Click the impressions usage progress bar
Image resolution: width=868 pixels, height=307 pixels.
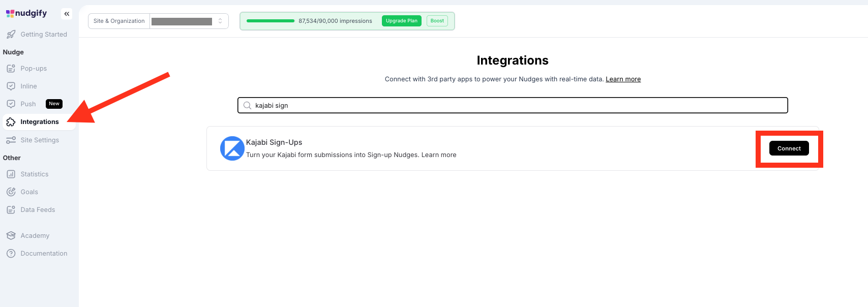click(x=271, y=21)
